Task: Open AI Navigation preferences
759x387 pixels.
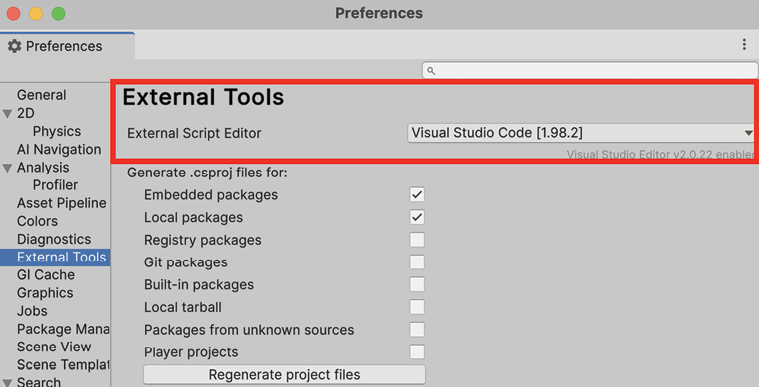Action: [x=59, y=149]
